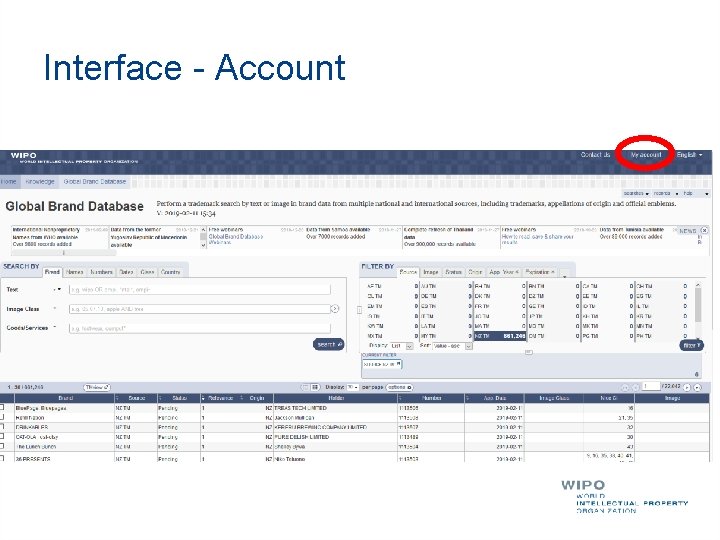The height and width of the screenshot is (540, 720).
Task: Open the searches dropdown menu
Action: point(636,194)
